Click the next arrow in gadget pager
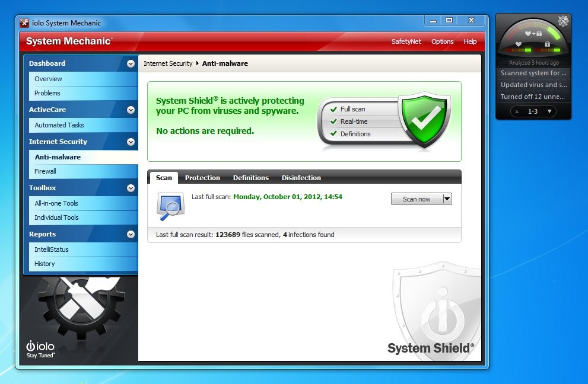This screenshot has width=588, height=384. tap(549, 111)
